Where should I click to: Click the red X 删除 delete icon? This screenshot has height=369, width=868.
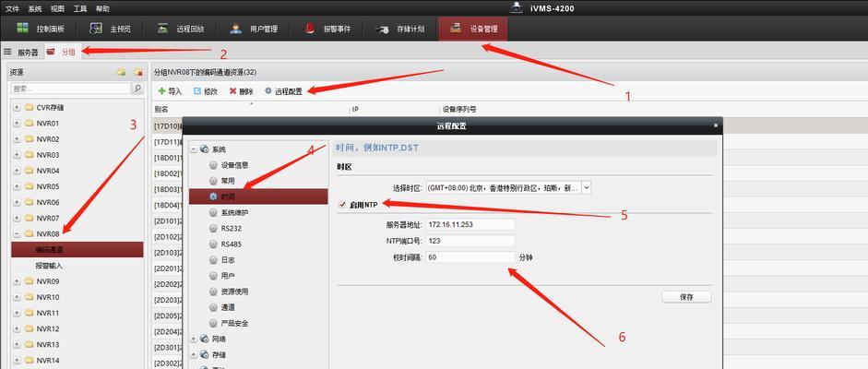pos(233,91)
